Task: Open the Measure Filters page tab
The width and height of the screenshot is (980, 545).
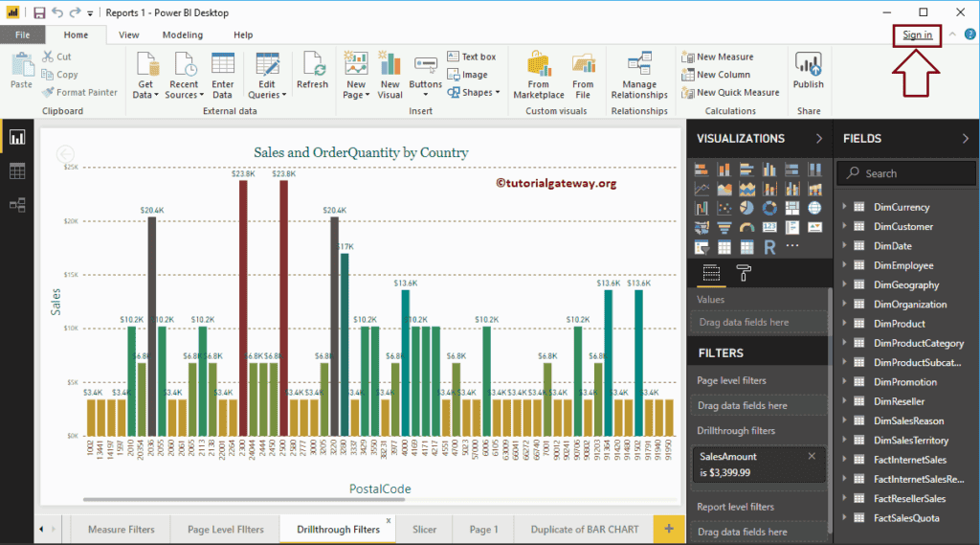Action: tap(122, 530)
